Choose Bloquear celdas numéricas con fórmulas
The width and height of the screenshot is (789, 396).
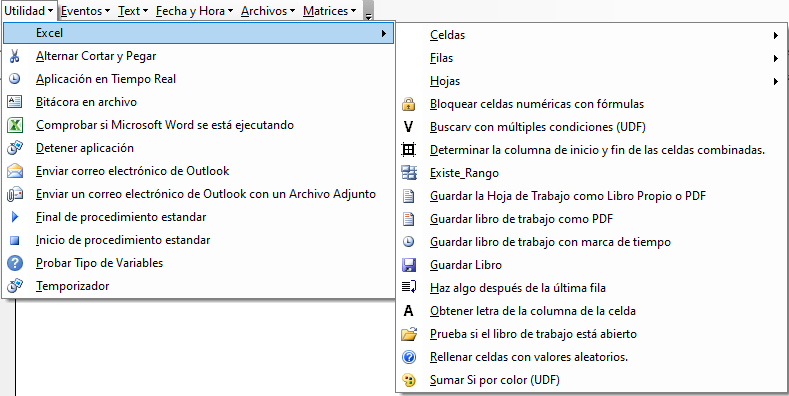[592, 104]
